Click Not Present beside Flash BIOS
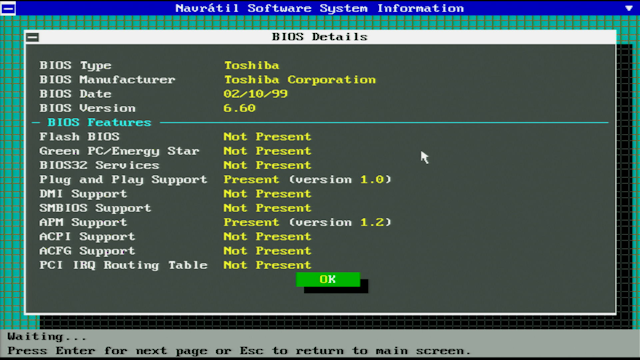 (x=267, y=137)
